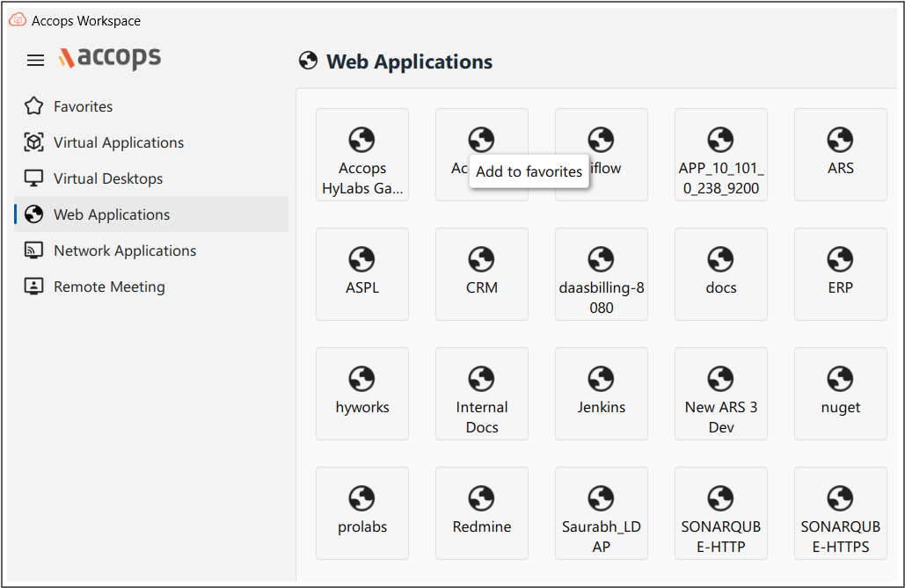Image resolution: width=905 pixels, height=588 pixels.
Task: Open the nuget web application
Action: 841,394
